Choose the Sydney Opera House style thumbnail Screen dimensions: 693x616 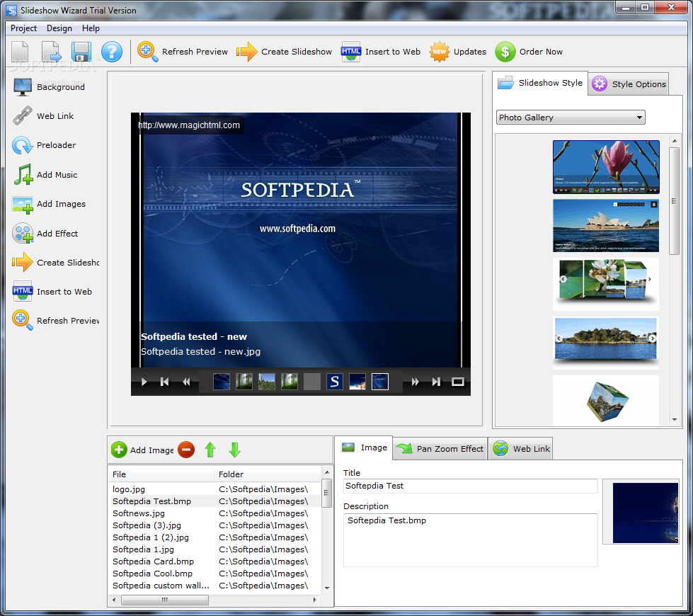click(606, 226)
